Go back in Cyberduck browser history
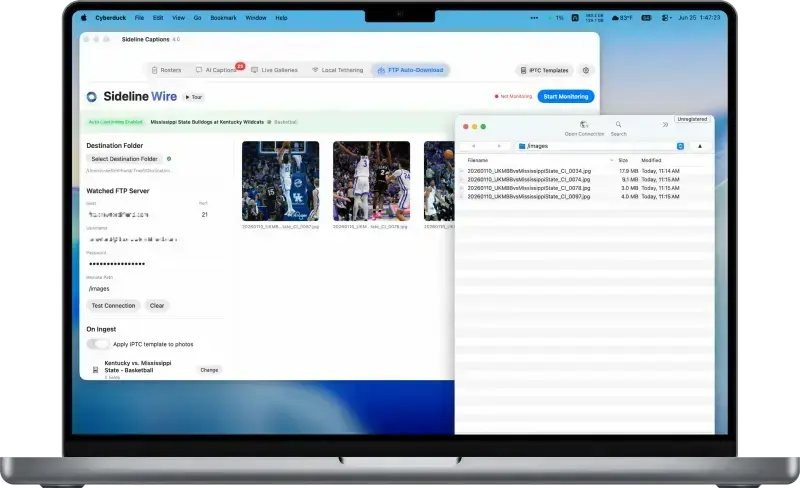The width and height of the screenshot is (800, 488). (x=473, y=146)
